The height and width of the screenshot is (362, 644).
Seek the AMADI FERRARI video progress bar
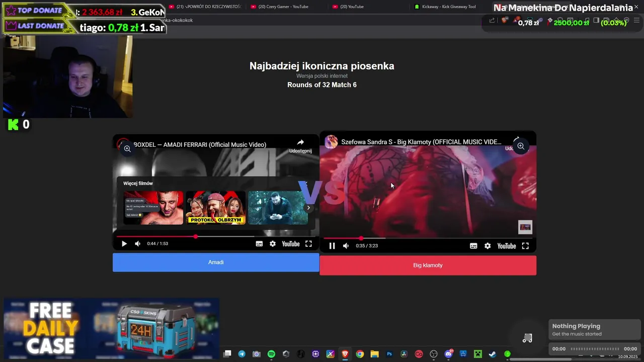(216, 236)
